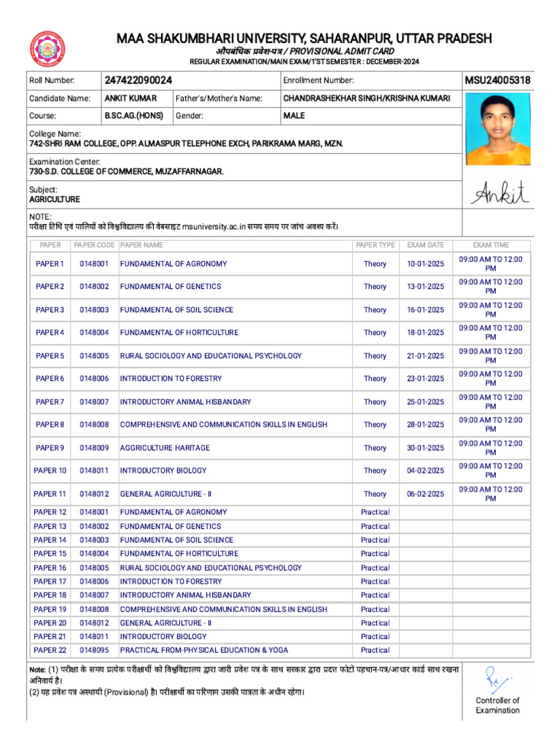Click exam date 13-01-2025

point(425,287)
